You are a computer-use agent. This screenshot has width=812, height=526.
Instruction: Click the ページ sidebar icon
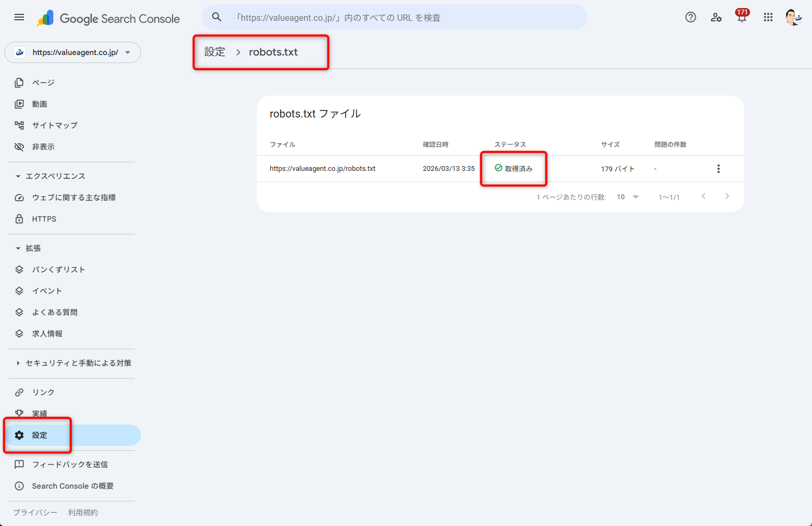19,82
